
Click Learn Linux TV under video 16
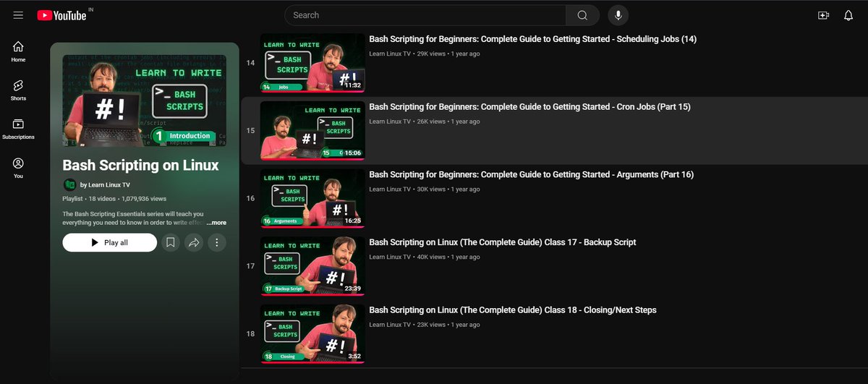[x=390, y=189]
